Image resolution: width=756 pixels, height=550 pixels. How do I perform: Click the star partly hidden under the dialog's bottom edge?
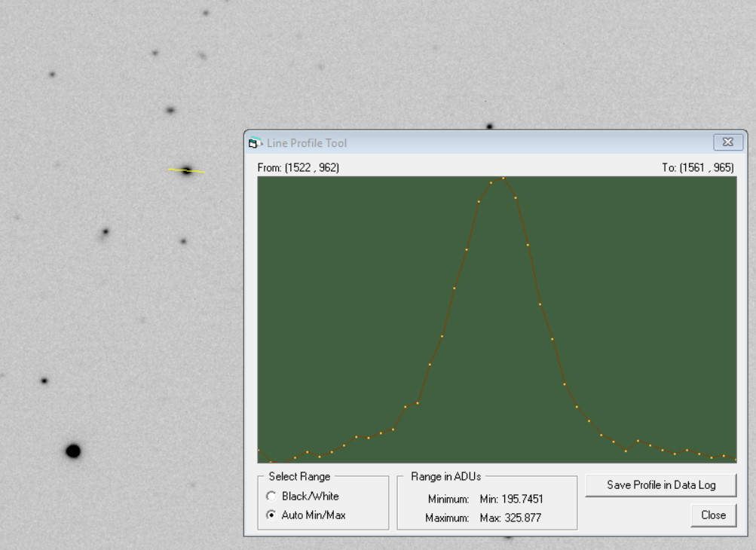tap(508, 537)
